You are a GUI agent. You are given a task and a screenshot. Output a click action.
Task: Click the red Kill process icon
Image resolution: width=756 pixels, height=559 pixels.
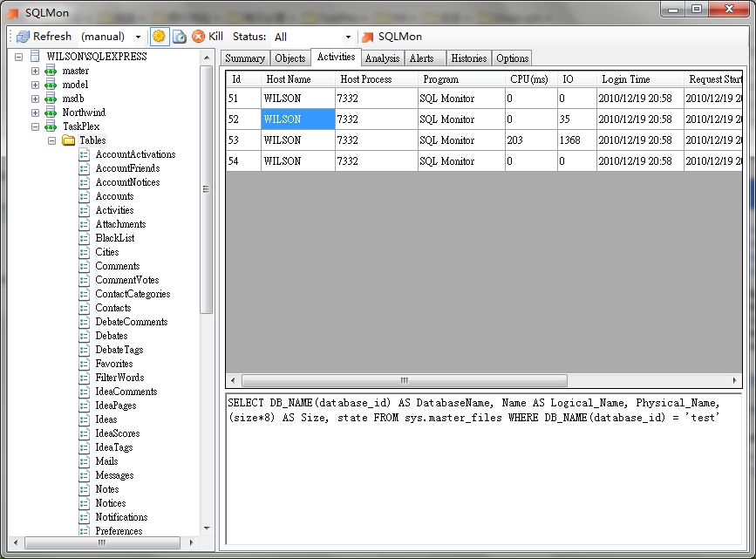click(x=198, y=37)
